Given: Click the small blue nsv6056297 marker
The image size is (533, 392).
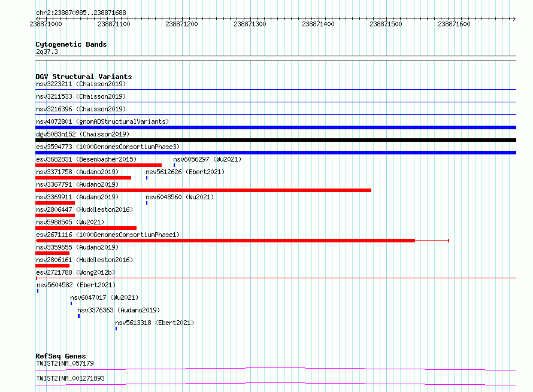Looking at the screenshot, I should 174,165.
